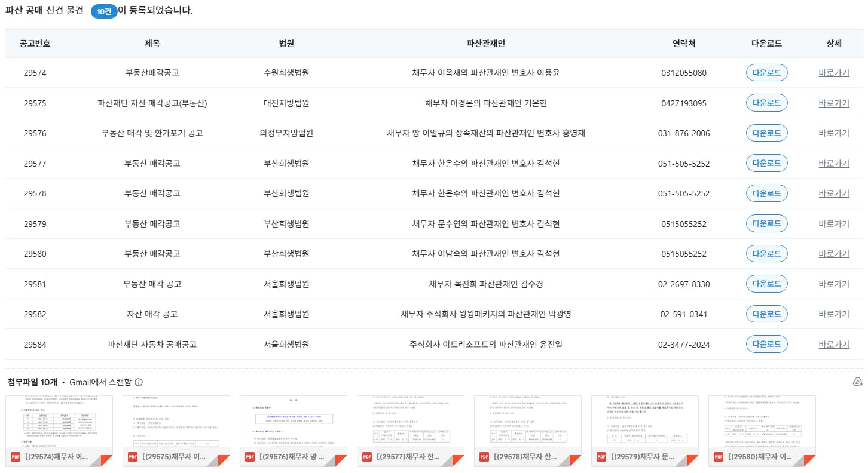Image resolution: width=868 pixels, height=473 pixels.
Task: Click trustee '채무자 이옥재의 파산관재인 변호사 이용윤'
Action: (x=485, y=73)
